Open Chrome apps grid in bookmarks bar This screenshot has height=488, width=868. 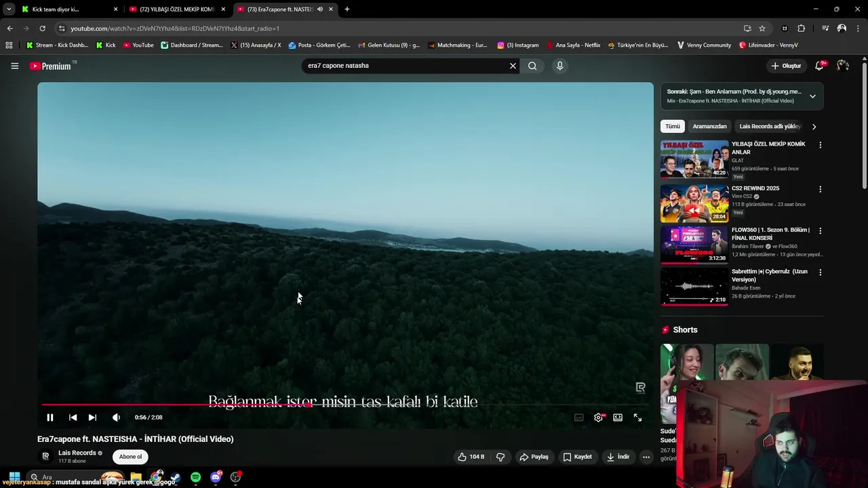[x=9, y=45]
